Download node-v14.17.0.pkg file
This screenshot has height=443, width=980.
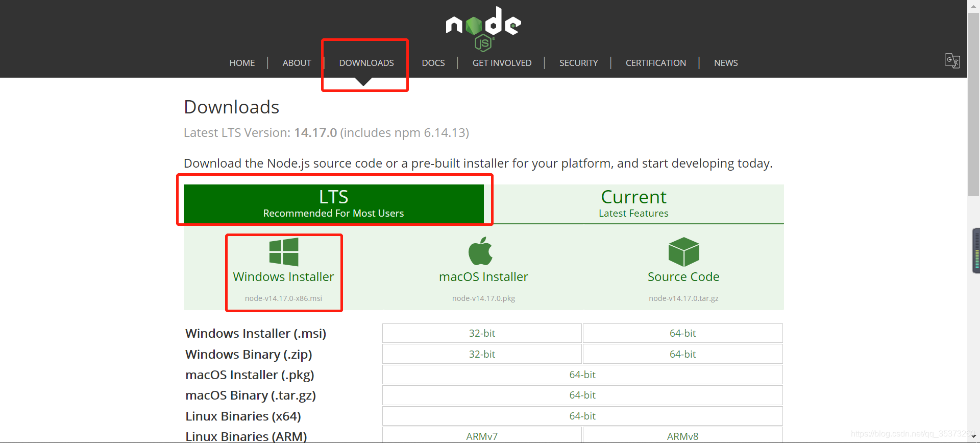coord(483,298)
